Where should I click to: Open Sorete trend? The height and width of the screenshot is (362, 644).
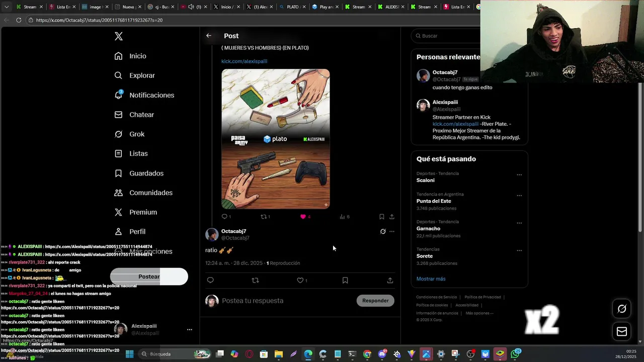tap(425, 256)
